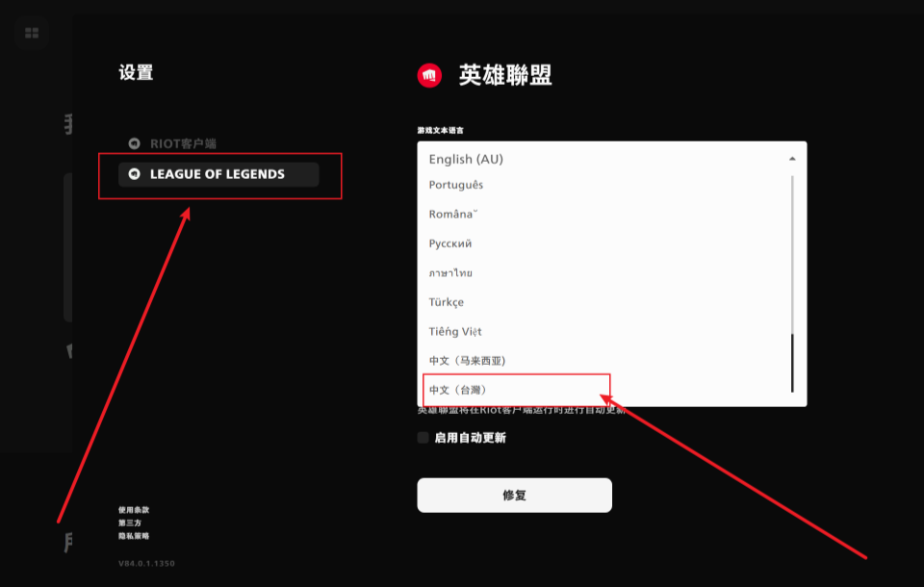Open the 使用条款 terms link

tap(134, 510)
